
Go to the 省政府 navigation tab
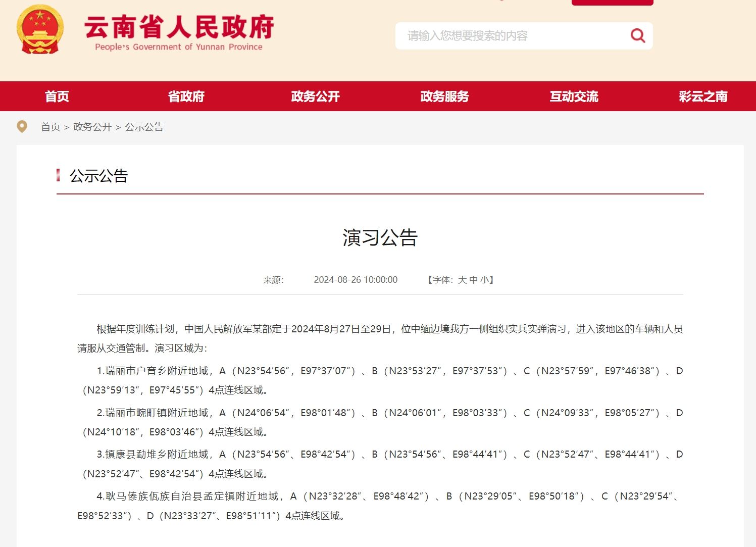tap(186, 96)
